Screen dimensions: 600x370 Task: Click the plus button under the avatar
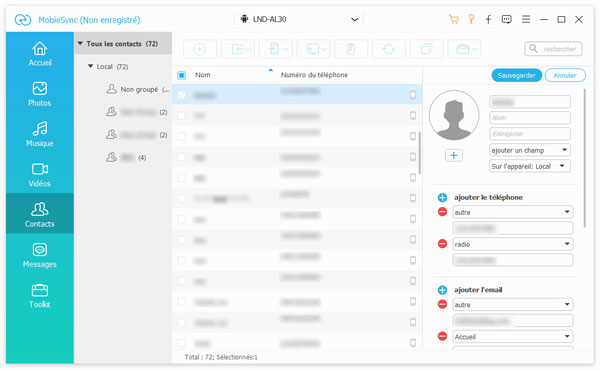point(454,155)
